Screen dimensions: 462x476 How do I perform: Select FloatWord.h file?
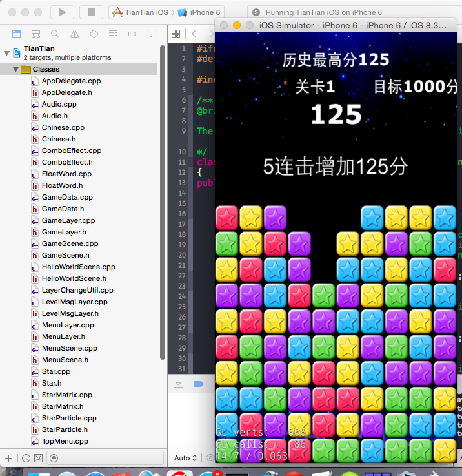tap(62, 185)
